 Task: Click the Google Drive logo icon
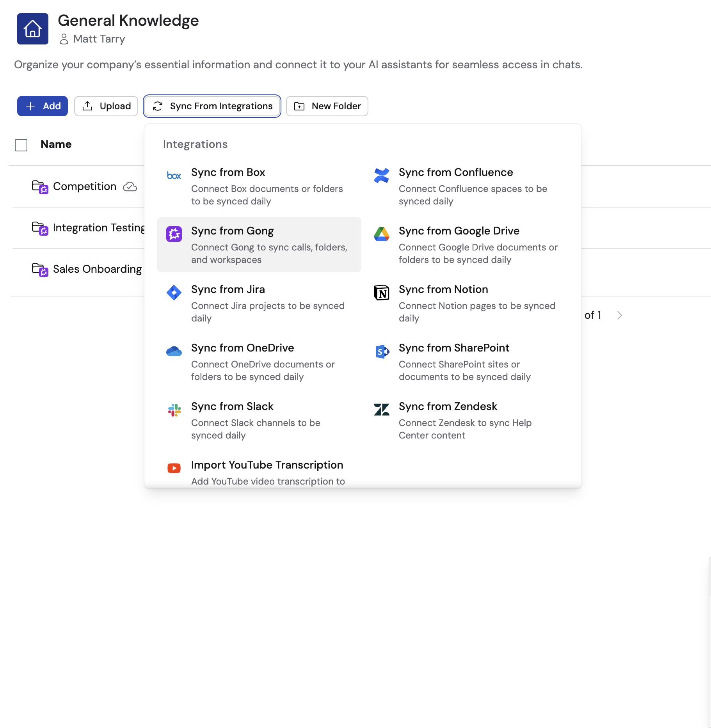click(x=381, y=234)
